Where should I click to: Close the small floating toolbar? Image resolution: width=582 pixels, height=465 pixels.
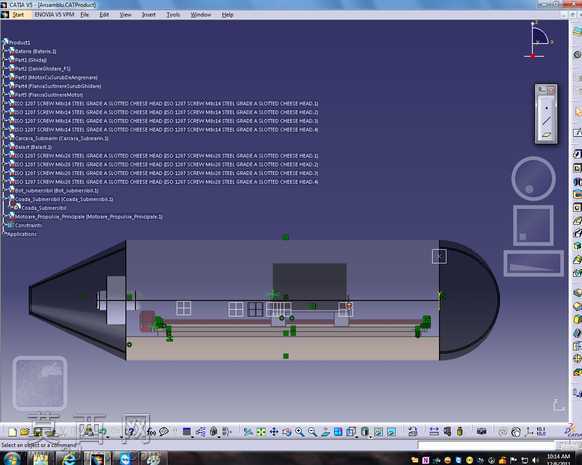point(551,90)
